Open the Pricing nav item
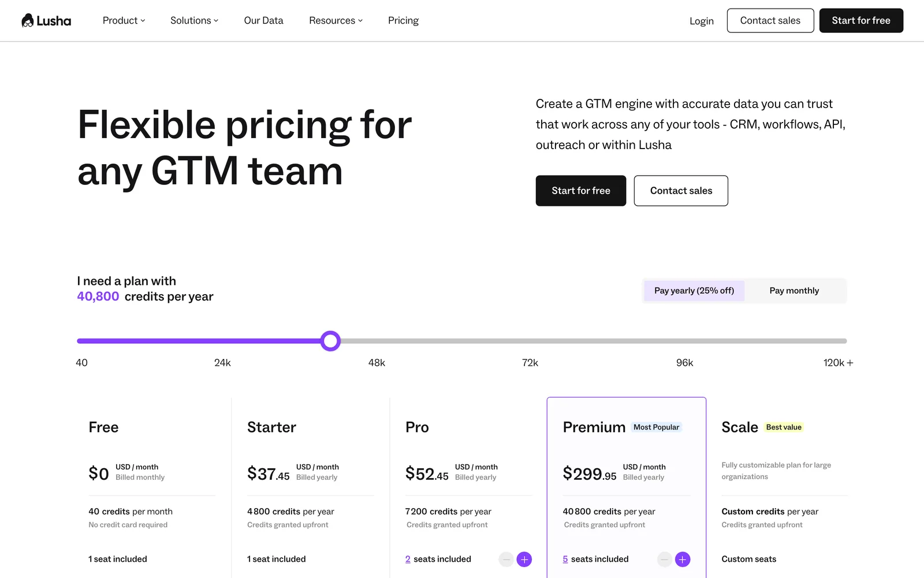924x578 pixels. 403,21
